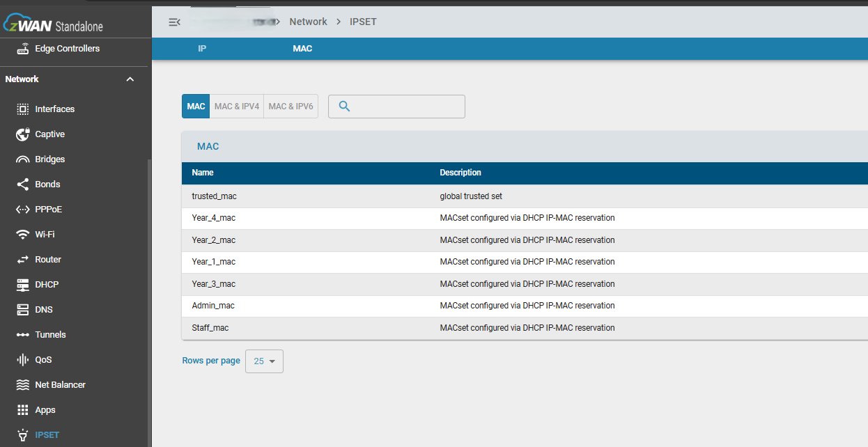Select the Year_3_mac entry
The image size is (868, 447).
[x=525, y=284]
